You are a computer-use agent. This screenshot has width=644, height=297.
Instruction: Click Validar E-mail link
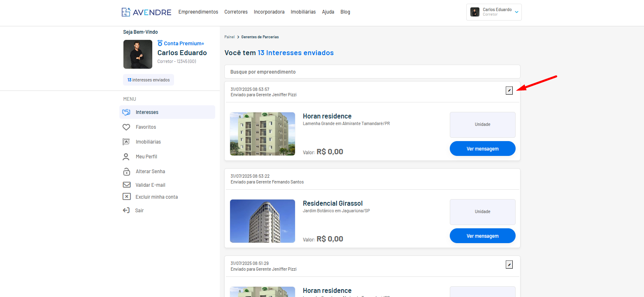click(x=150, y=185)
